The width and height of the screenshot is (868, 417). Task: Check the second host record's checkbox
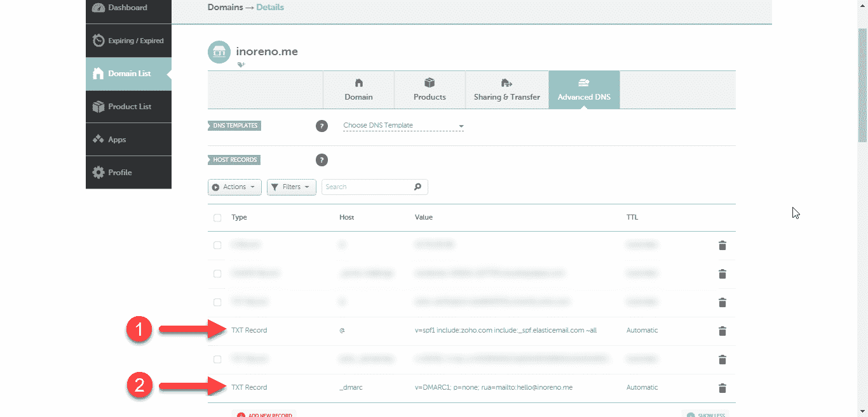(217, 274)
